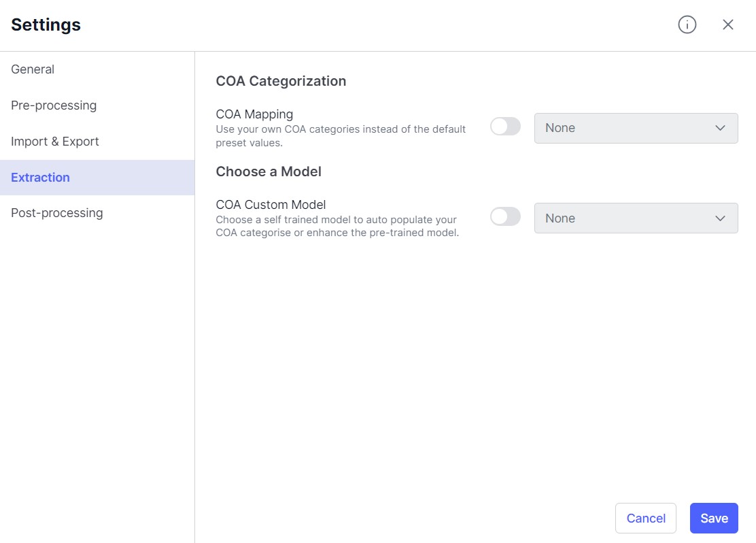Click the chevron arrow in COA Mapping dropdown

pyautogui.click(x=721, y=128)
